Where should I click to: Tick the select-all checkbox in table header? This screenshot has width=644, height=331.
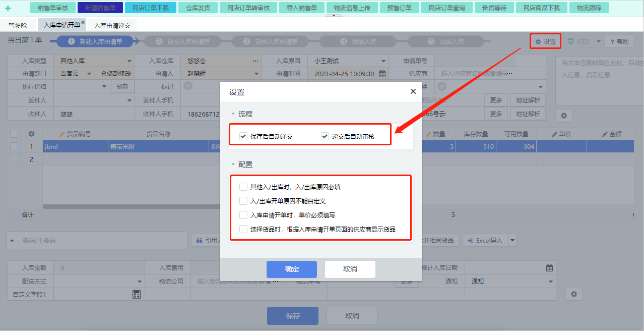[x=14, y=134]
